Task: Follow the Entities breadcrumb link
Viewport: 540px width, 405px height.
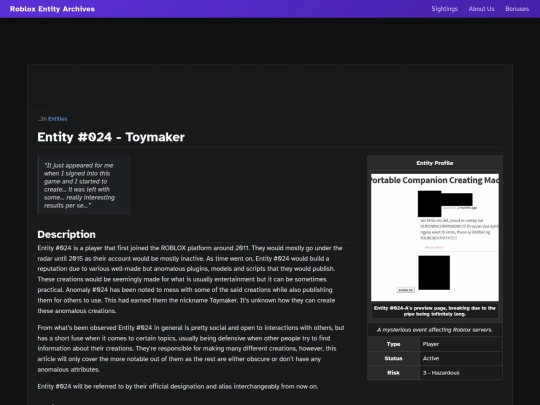Action: coord(58,119)
